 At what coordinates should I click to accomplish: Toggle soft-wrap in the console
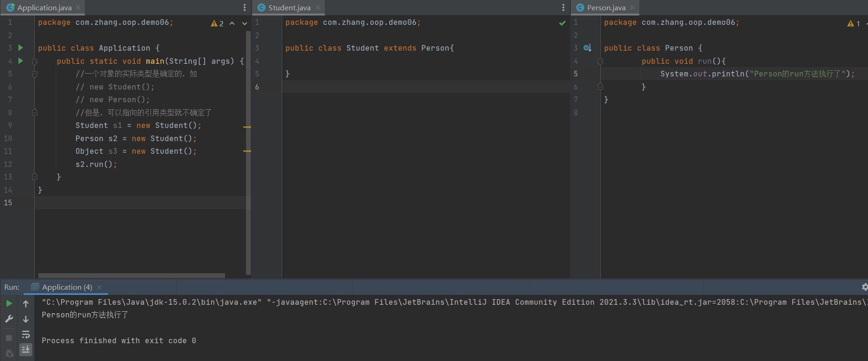point(26,335)
